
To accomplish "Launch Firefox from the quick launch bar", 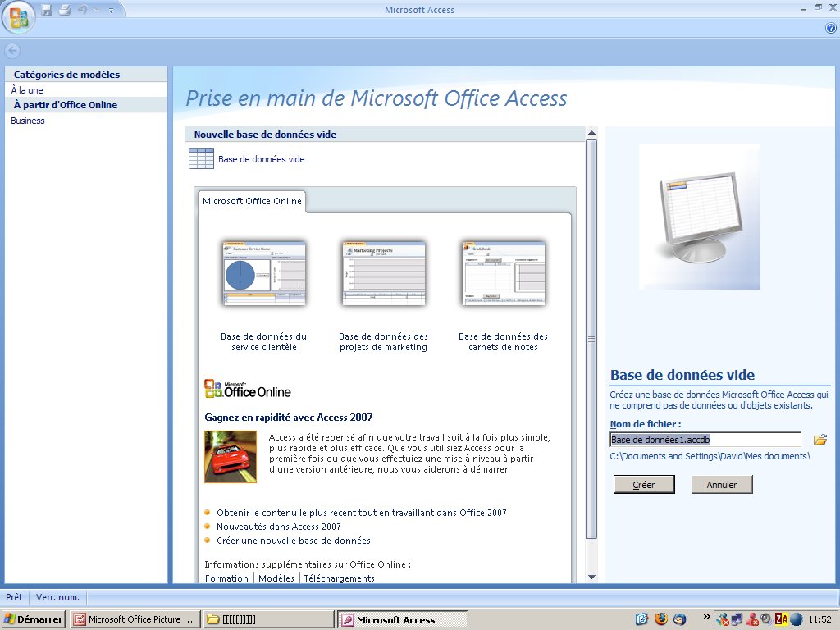I will 661,619.
